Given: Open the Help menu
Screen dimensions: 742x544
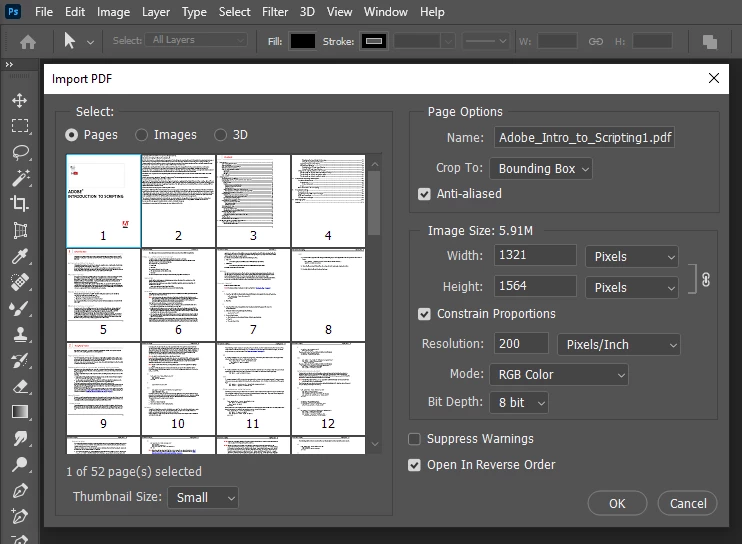Looking at the screenshot, I should 432,12.
